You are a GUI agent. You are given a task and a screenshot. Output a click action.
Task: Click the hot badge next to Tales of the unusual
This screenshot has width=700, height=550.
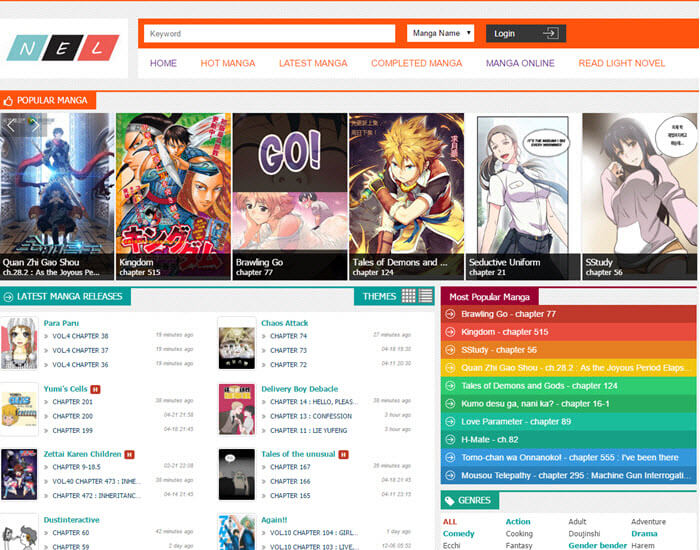[x=343, y=454]
